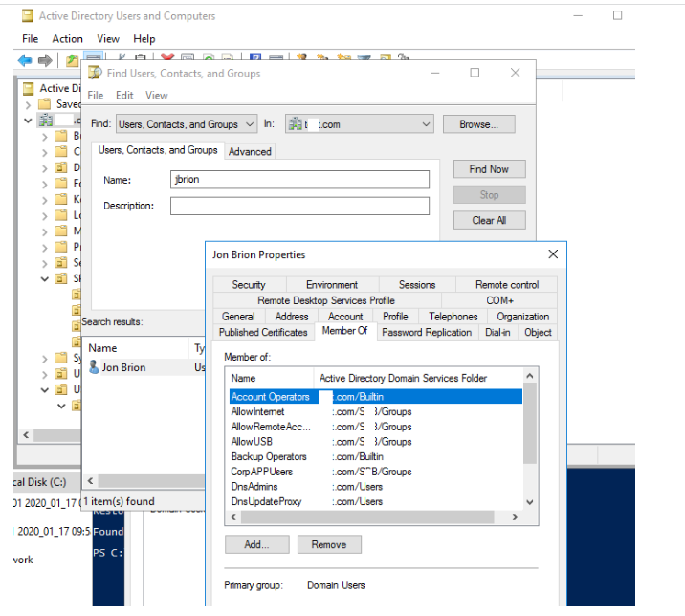Expand the tree folder starting with 'F'
The width and height of the screenshot is (685, 616).
point(45,184)
